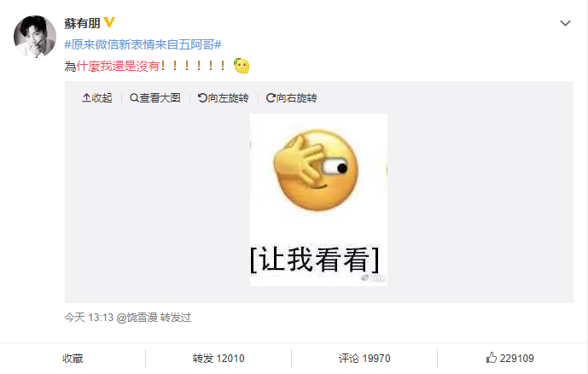The width and height of the screenshot is (588, 374).
Task: Collapse the image with 收起
Action: click(97, 98)
